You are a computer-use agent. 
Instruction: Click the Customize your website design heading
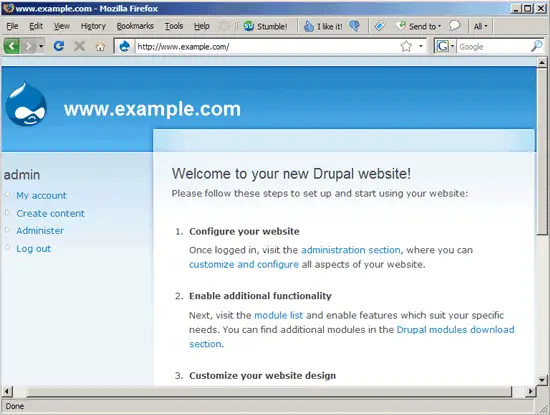(262, 376)
